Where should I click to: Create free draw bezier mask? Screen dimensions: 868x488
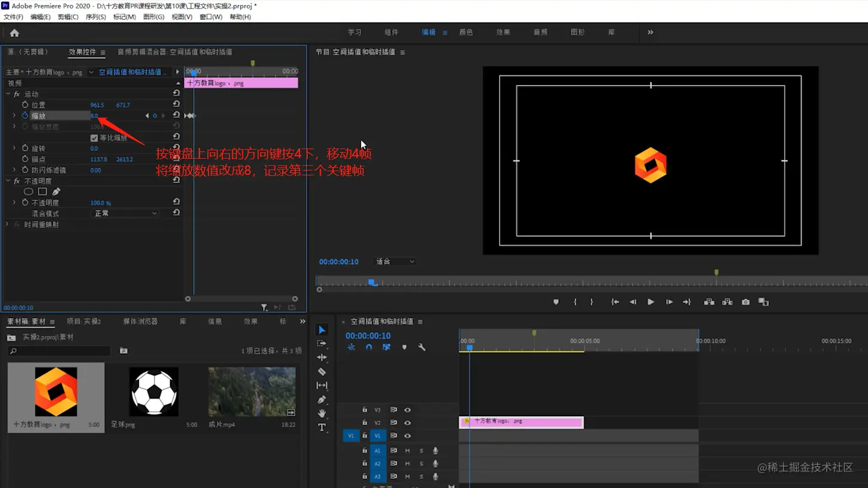(56, 192)
